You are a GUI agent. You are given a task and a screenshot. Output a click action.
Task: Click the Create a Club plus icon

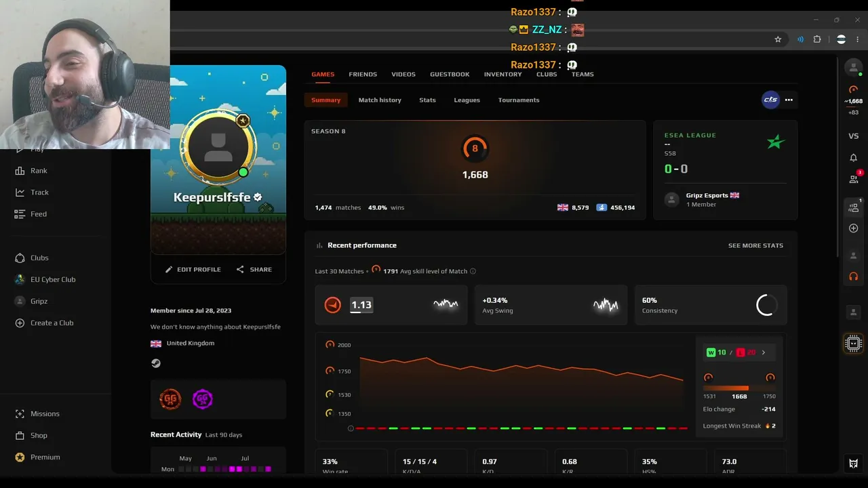20,323
